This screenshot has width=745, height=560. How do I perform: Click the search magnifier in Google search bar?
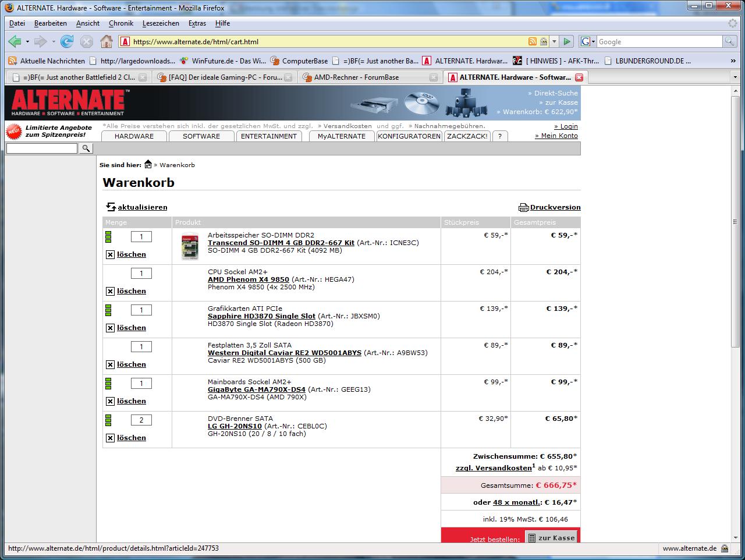click(x=729, y=41)
